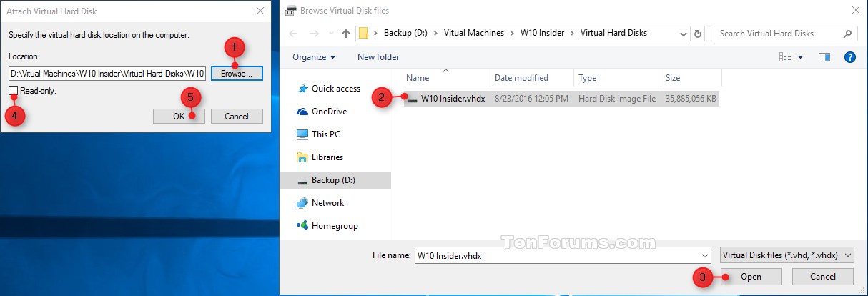Image resolution: width=868 pixels, height=296 pixels.
Task: Click the Open button
Action: click(751, 277)
